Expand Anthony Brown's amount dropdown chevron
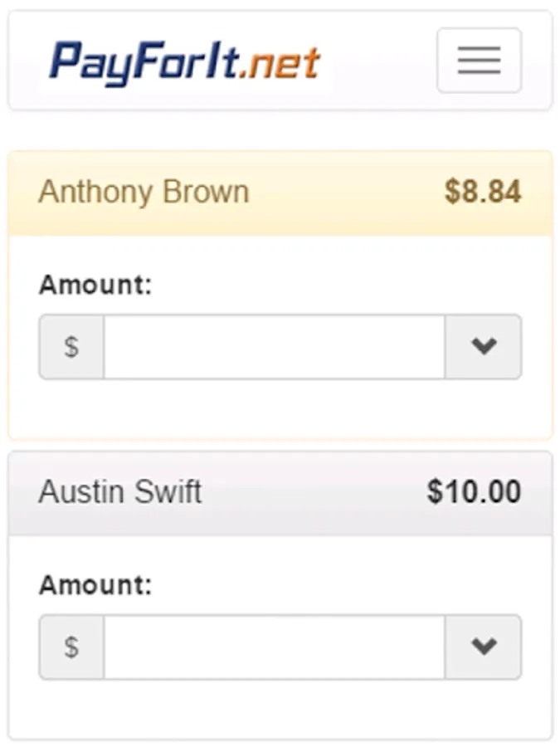Image resolution: width=560 pixels, height=747 pixels. (483, 346)
